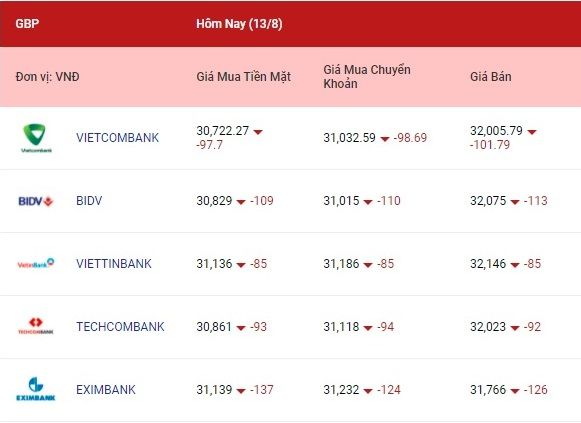Click down arrow next to BIDV 32,075
Viewport: 581px width, 423px height.
(515, 202)
